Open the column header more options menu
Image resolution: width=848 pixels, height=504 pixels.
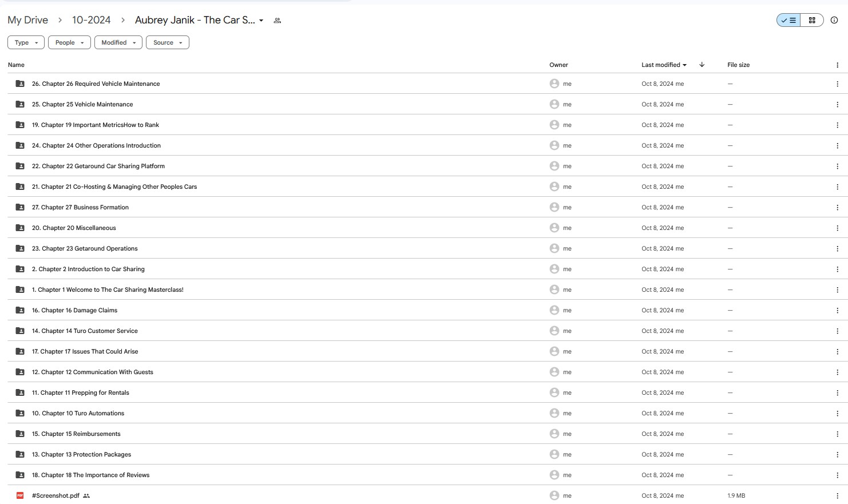click(x=838, y=65)
